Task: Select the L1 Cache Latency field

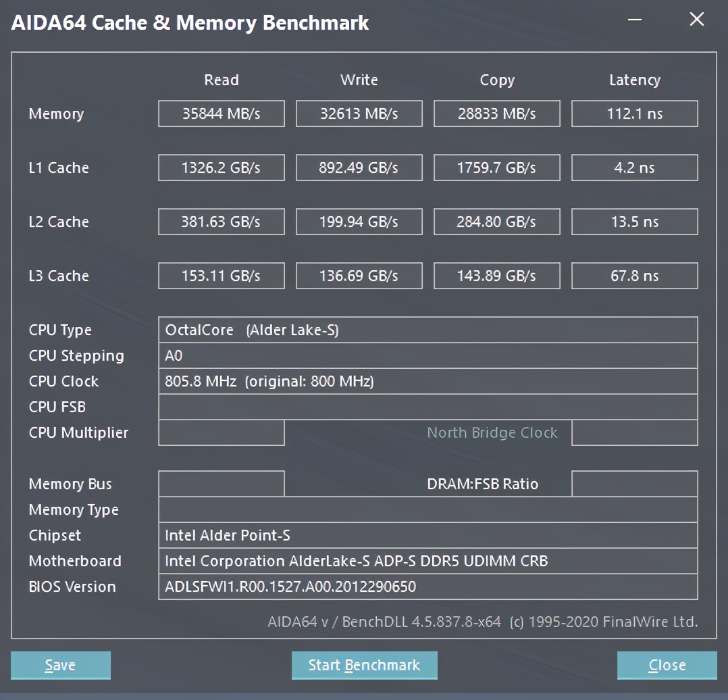Action: click(634, 168)
